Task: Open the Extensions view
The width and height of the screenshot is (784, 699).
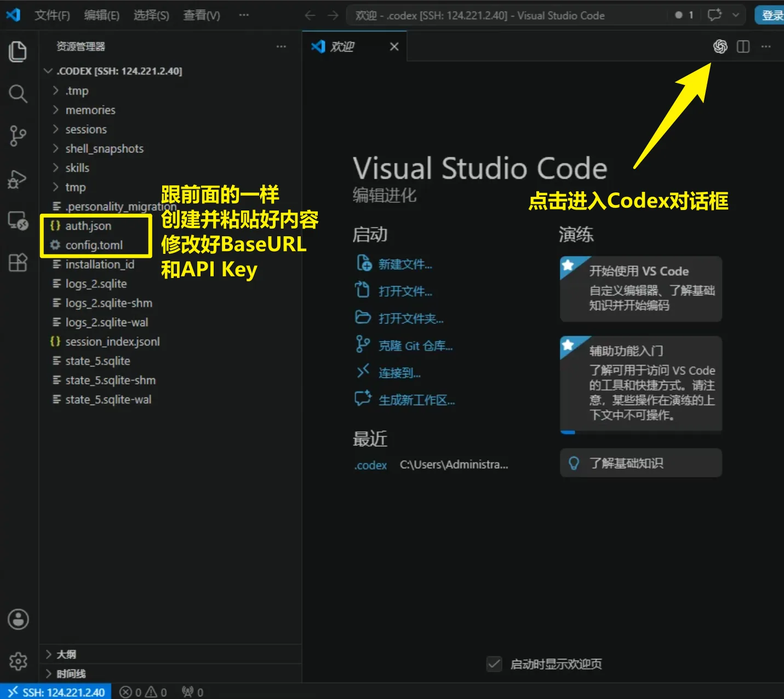Action: (18, 263)
